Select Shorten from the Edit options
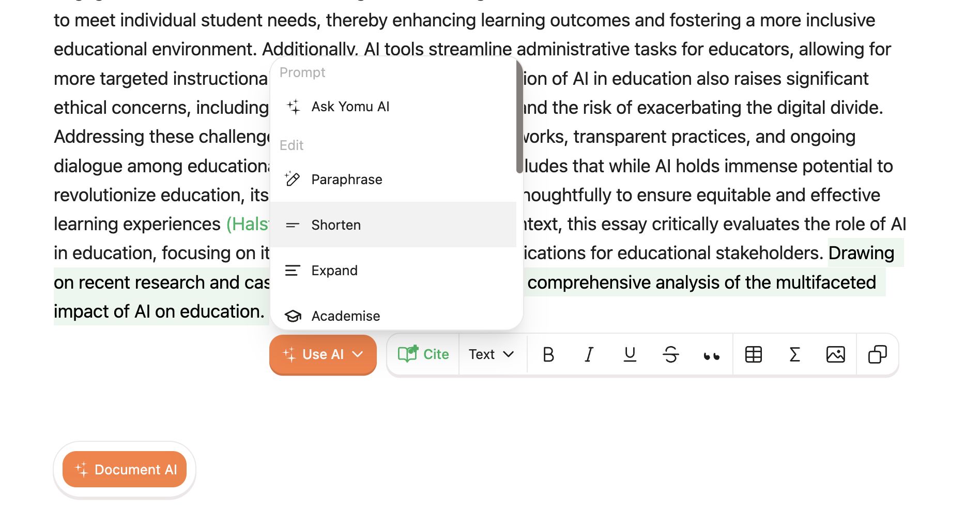This screenshot has width=980, height=508. tap(336, 225)
